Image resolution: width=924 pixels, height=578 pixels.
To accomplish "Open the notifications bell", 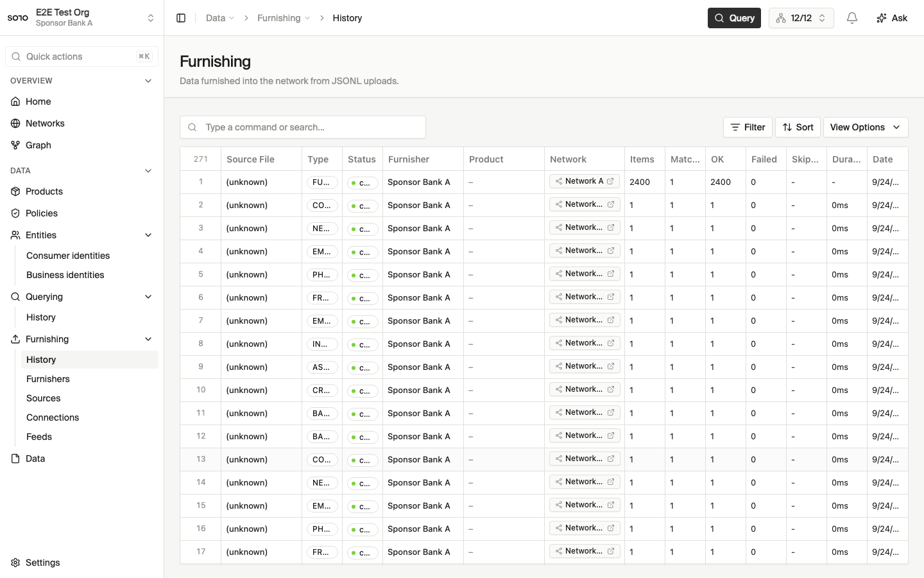I will point(852,18).
